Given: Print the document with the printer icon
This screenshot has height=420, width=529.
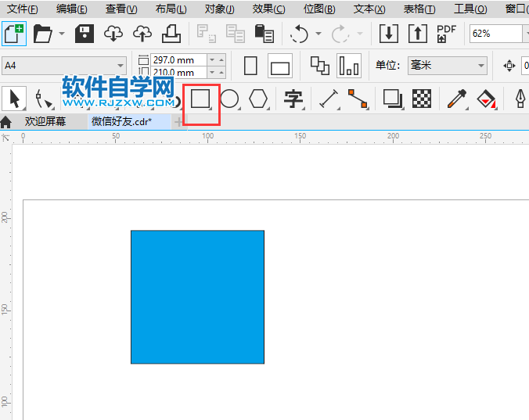Looking at the screenshot, I should click(x=171, y=34).
